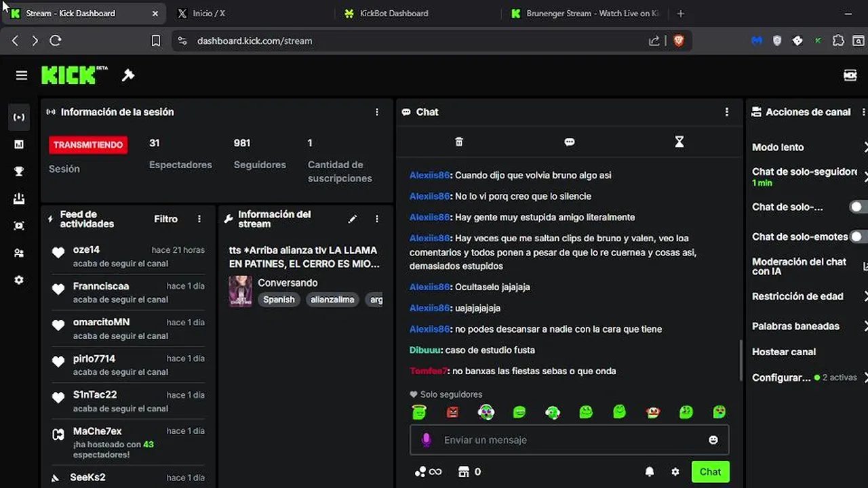Open the analytics chart icon in sidebar
This screenshot has width=868, height=488.
click(x=19, y=144)
